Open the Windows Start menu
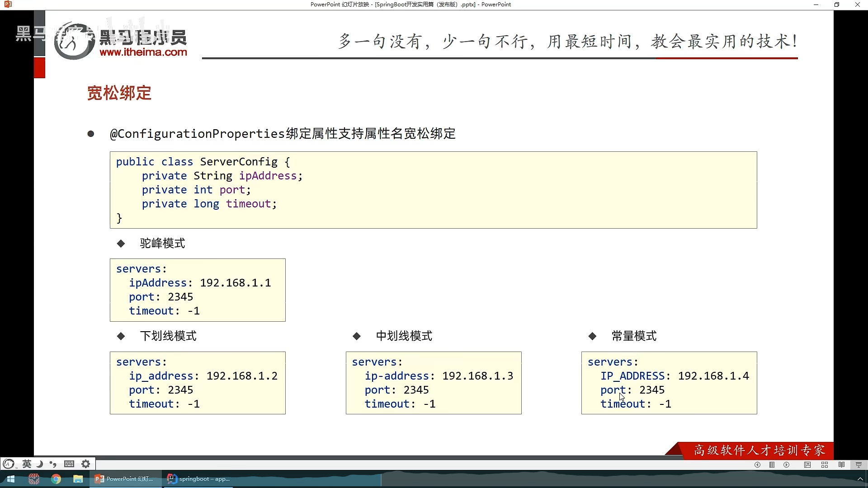The height and width of the screenshot is (488, 868). (x=10, y=479)
